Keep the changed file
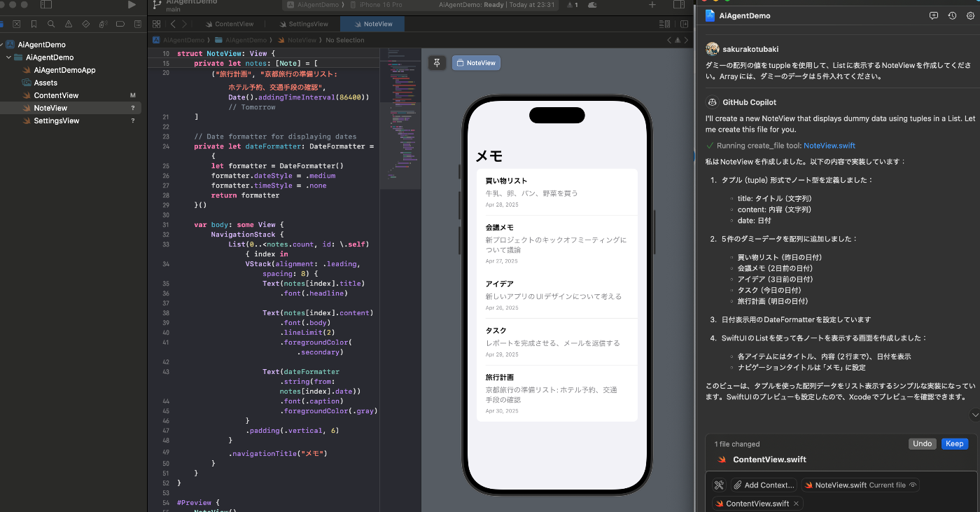The image size is (980, 512). pos(954,443)
